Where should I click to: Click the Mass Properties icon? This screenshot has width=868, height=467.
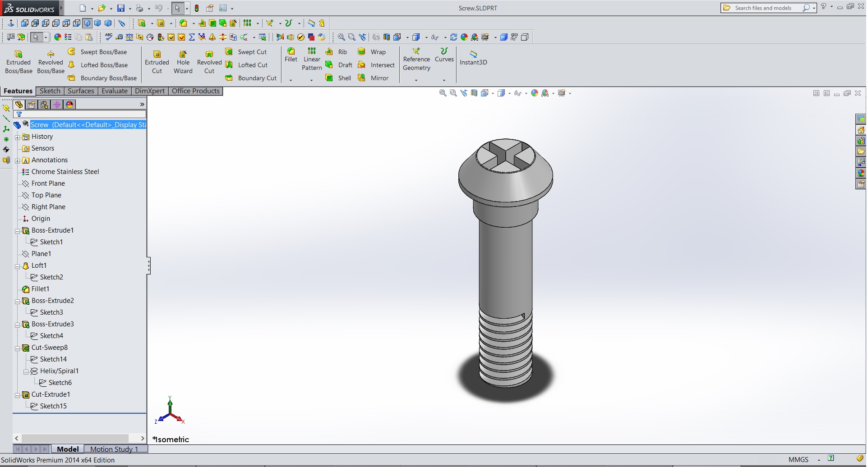pos(129,37)
